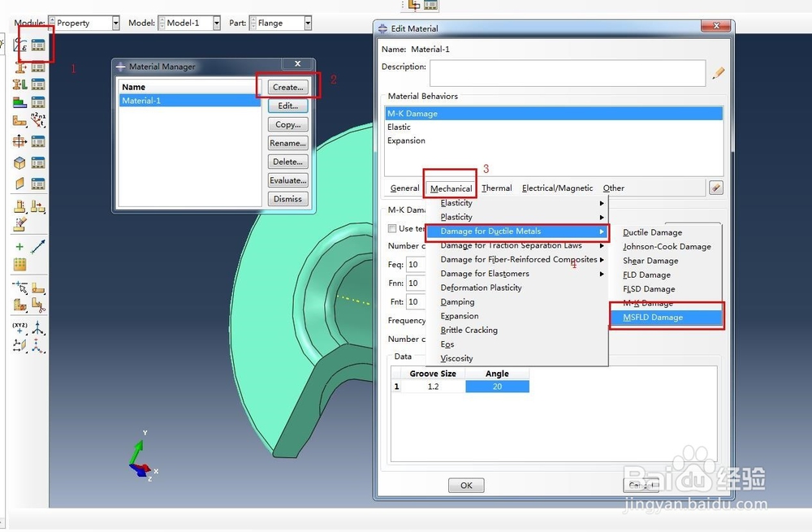Click the eraser icon to delete material behavior

(716, 188)
